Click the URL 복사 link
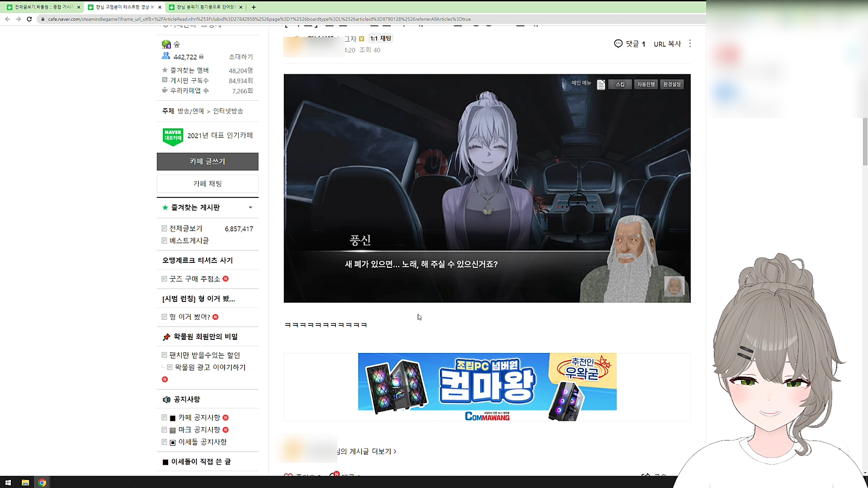Screen dimensions: 868x488 (x=667, y=44)
